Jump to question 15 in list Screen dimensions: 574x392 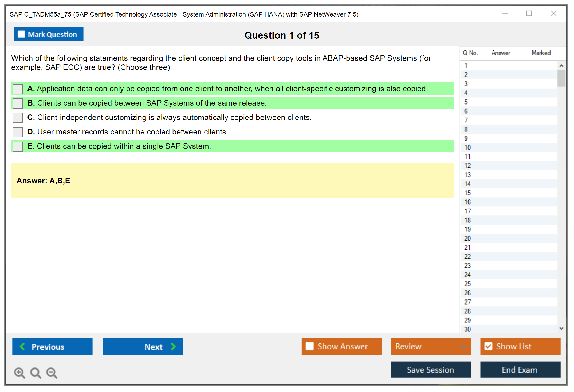point(467,193)
